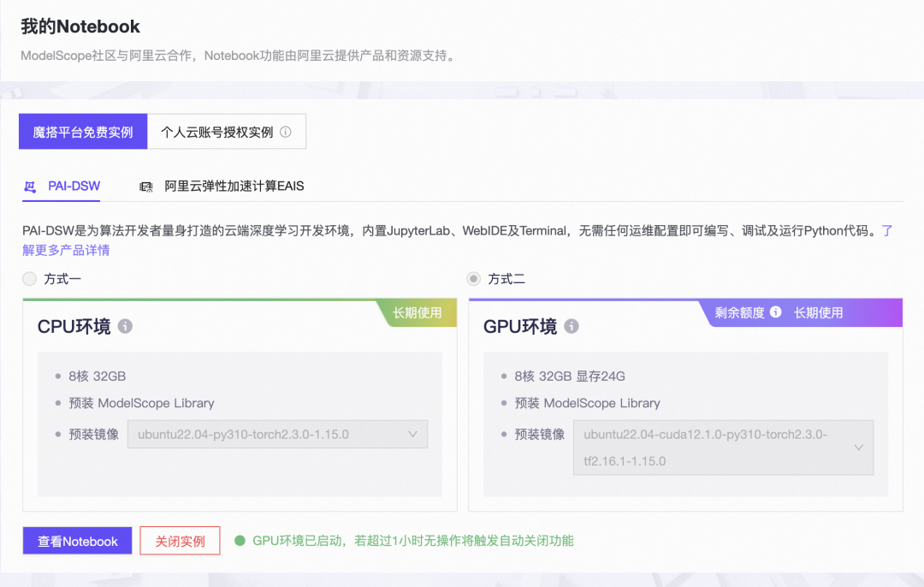
Task: Select the 阿里云弹性加速计算EAIS tab
Action: click(x=222, y=187)
